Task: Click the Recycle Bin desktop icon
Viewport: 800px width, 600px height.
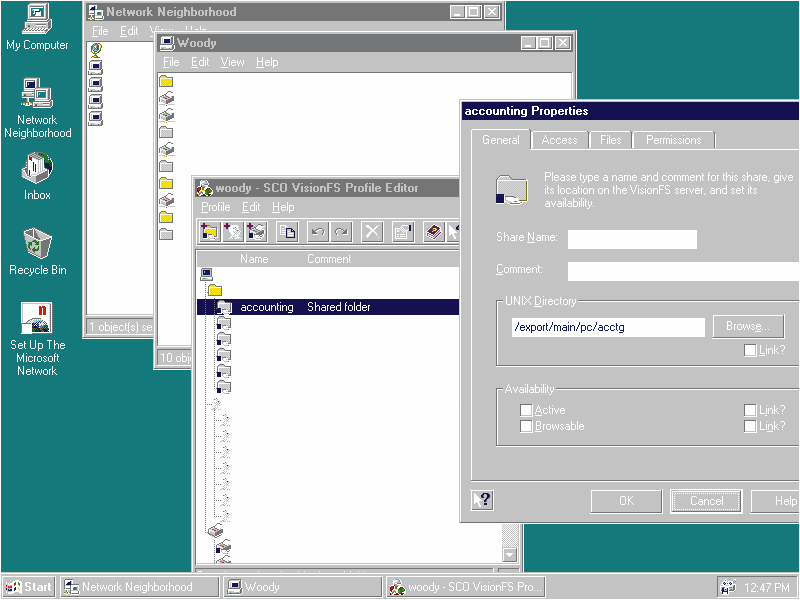Action: 38,252
